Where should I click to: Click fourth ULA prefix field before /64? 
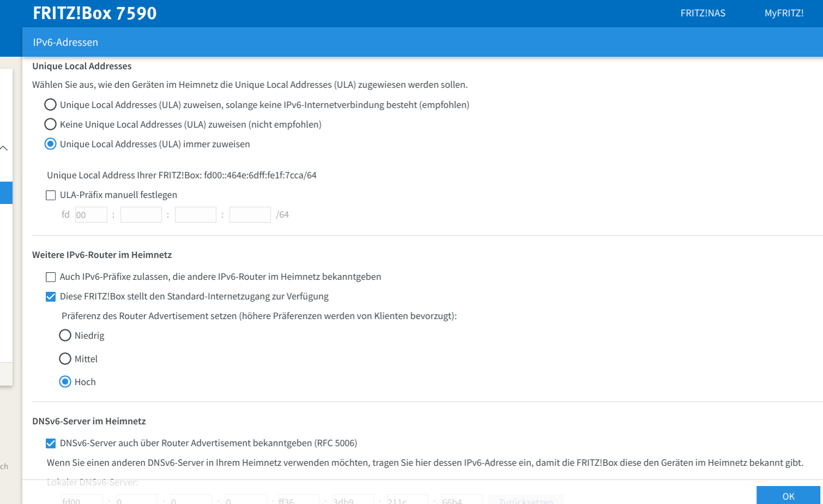(x=250, y=215)
